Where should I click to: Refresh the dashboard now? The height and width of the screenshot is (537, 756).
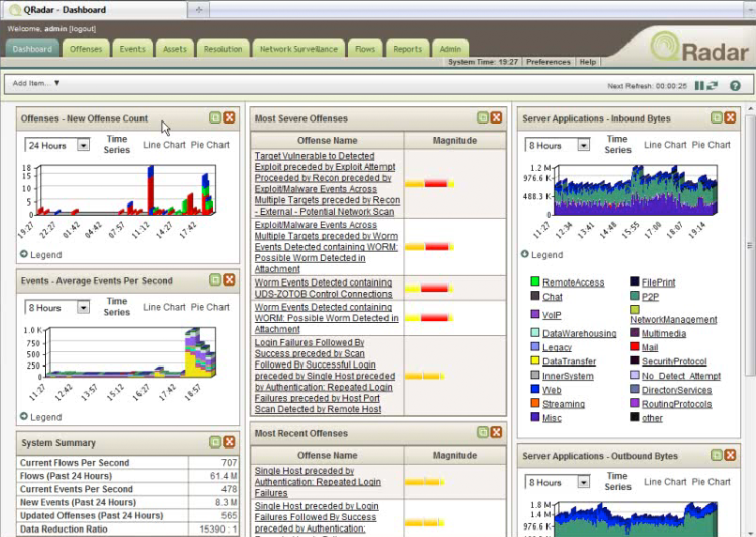tap(712, 85)
